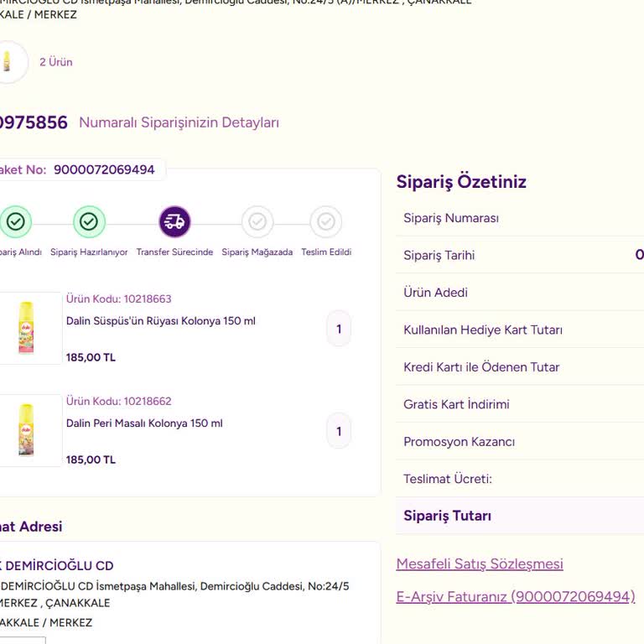
Task: Click the order thumbnail beside 2 Ürün
Action: coord(8,62)
